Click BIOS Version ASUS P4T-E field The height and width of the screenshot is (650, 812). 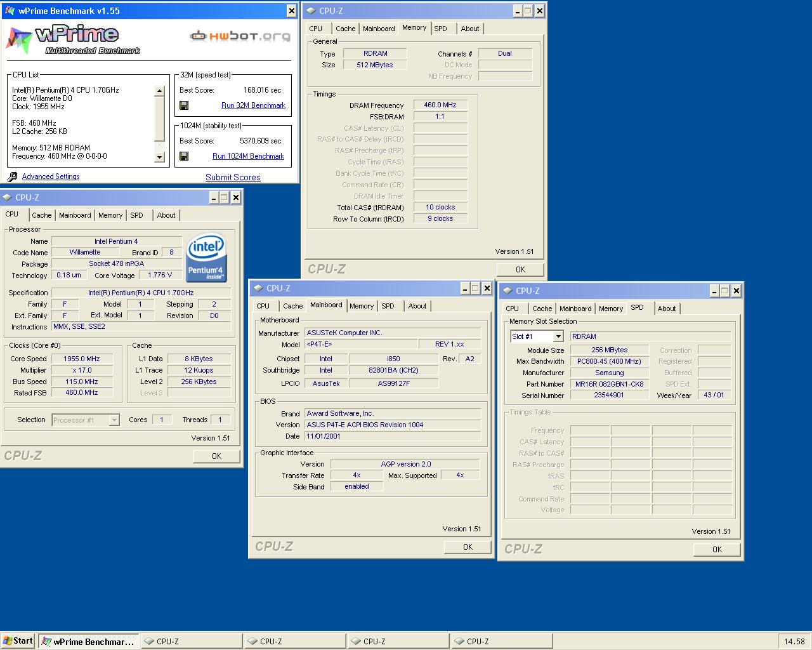(393, 425)
